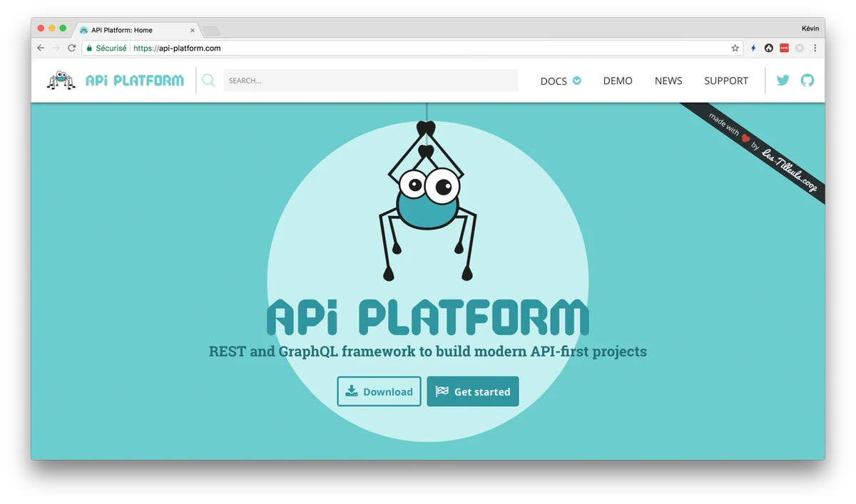The width and height of the screenshot is (856, 504).
Task: Click the Get started button
Action: tap(473, 391)
